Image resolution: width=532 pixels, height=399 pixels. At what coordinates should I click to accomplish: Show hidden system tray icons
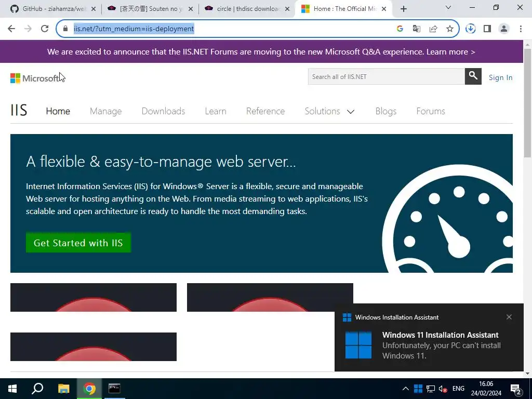pyautogui.click(x=405, y=389)
